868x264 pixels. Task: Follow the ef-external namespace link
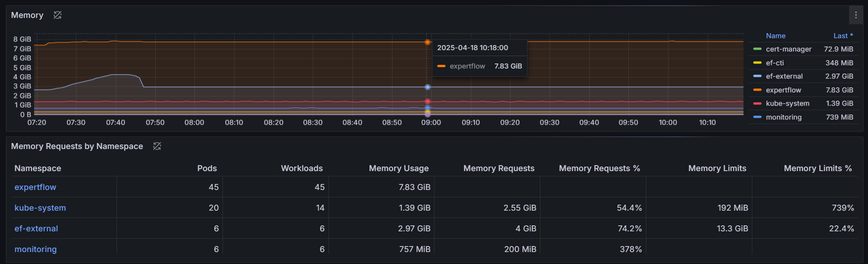(x=36, y=229)
